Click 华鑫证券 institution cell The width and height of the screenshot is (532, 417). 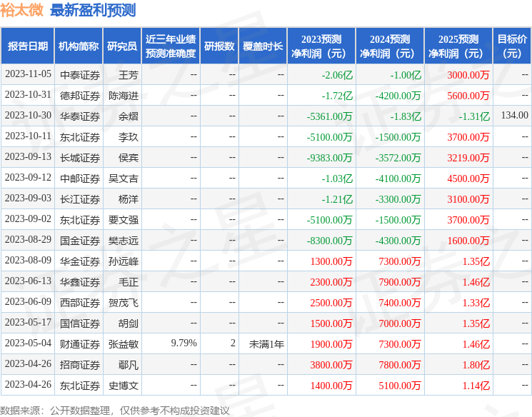[80, 282]
